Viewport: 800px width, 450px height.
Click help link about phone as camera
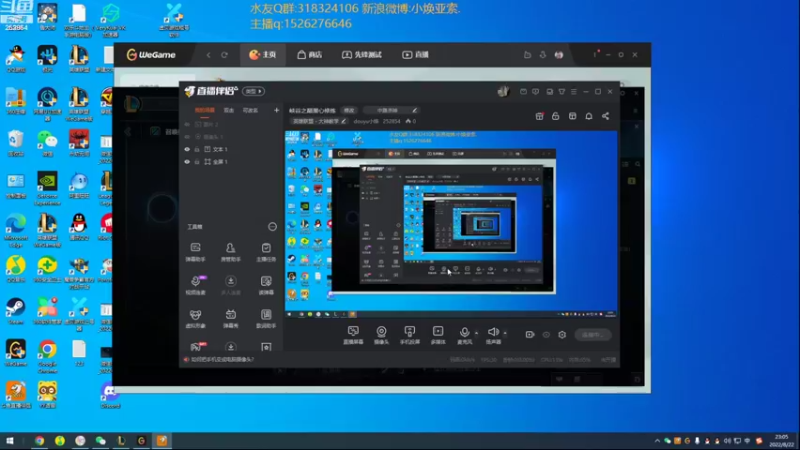coord(222,360)
